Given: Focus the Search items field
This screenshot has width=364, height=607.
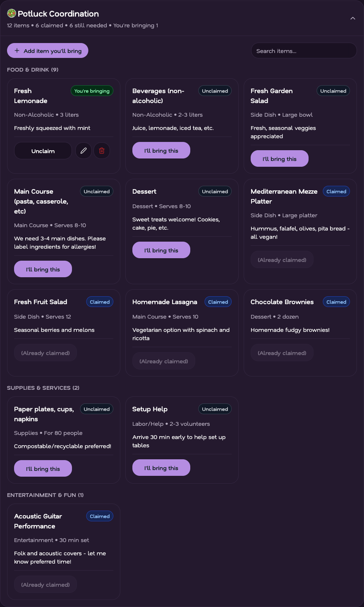Looking at the screenshot, I should [304, 50].
